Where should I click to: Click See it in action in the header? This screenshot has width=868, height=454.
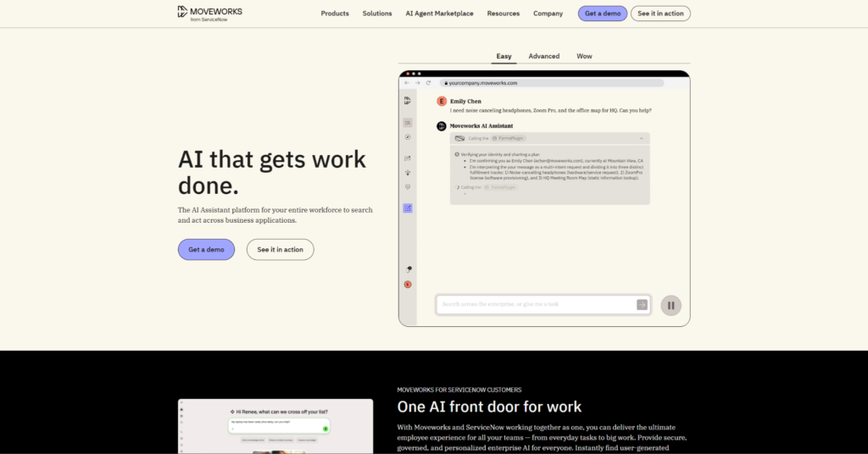(x=660, y=14)
